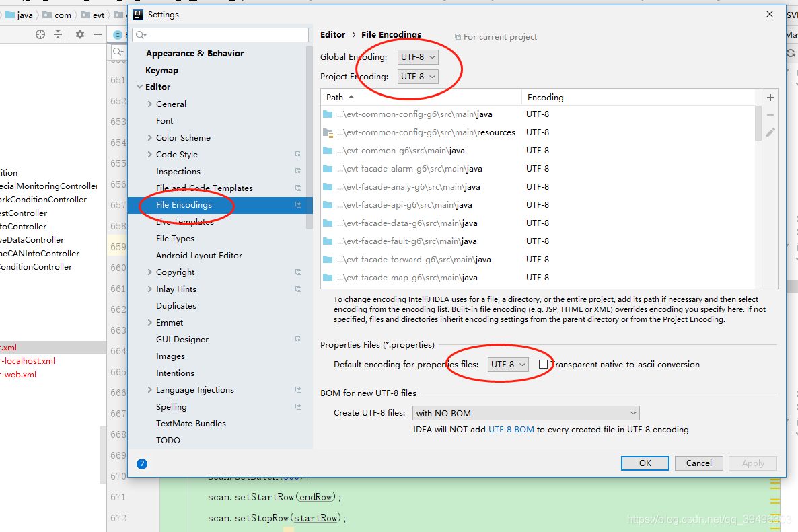Click UTF-8 encoding cell for evt-facade-data-g6
The height and width of the screenshot is (532, 798).
coord(538,223)
